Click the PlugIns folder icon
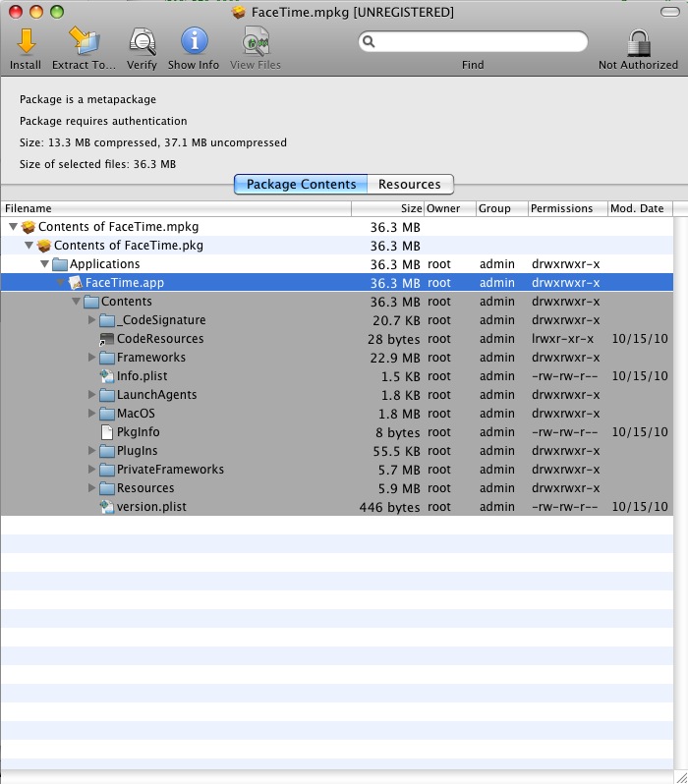This screenshot has height=784, width=688. [107, 451]
